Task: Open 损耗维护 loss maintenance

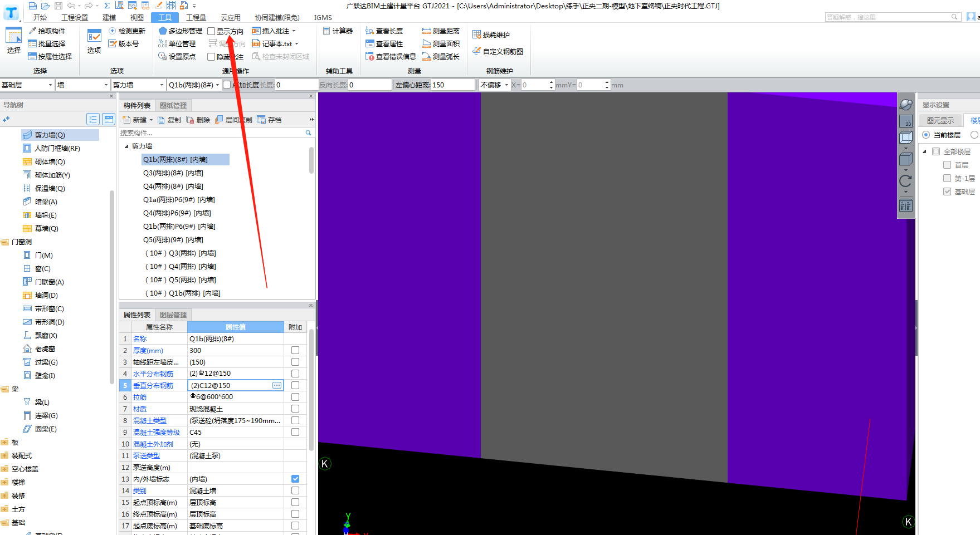Action: (x=491, y=35)
